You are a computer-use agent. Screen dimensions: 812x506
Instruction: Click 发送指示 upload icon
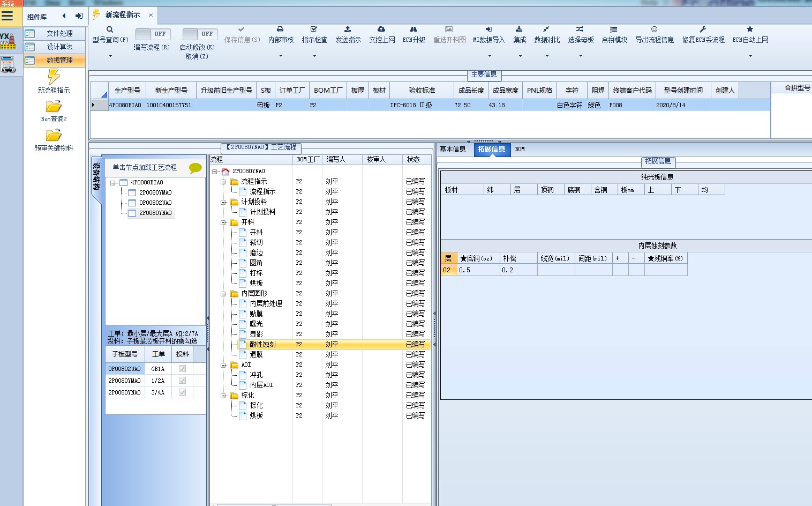click(x=348, y=29)
